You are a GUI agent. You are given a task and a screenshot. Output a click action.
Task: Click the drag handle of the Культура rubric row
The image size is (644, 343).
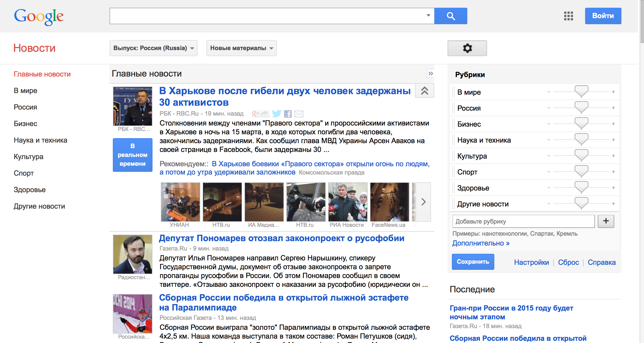(x=454, y=156)
